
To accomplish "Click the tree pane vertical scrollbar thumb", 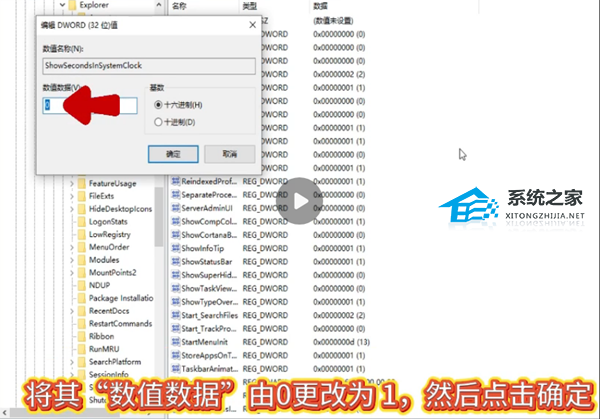I will coord(159,217).
